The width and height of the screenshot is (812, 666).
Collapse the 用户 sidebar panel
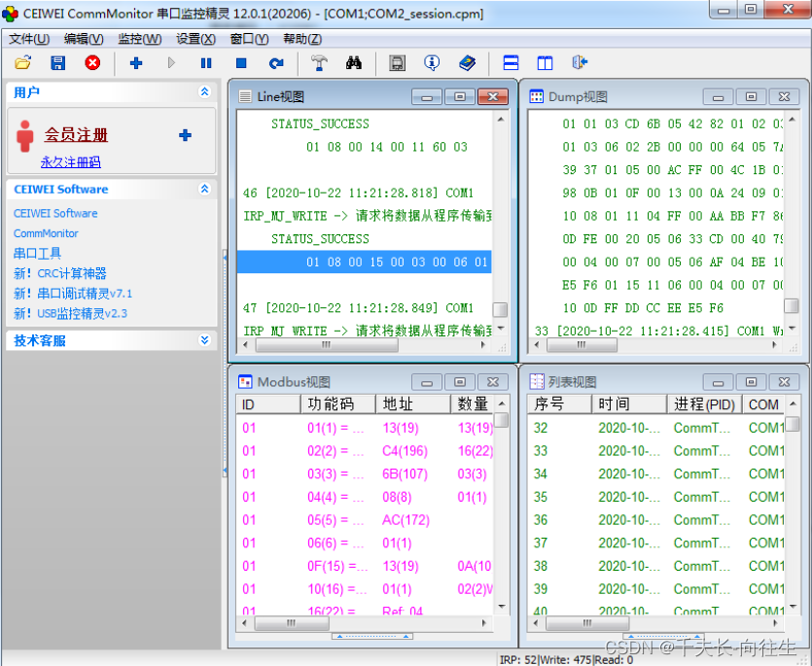pyautogui.click(x=204, y=92)
